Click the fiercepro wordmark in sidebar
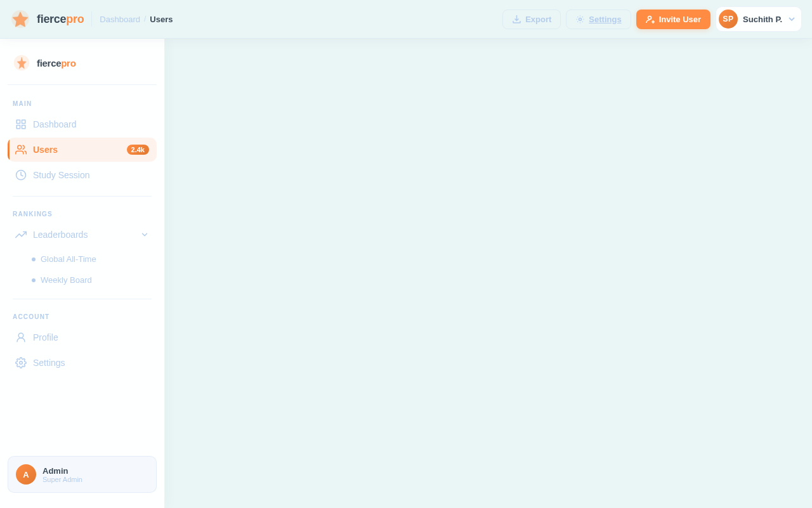Viewport: 812px width, 508px height. click(x=56, y=63)
